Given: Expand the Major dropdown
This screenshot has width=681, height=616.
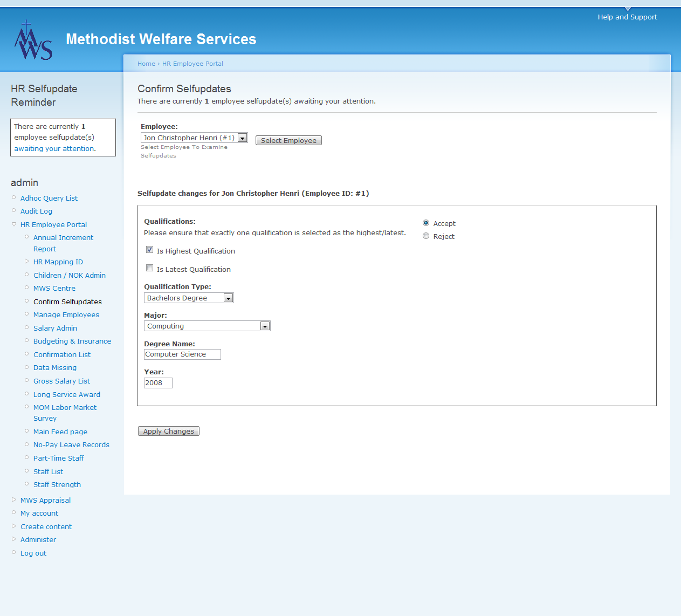Looking at the screenshot, I should (207, 326).
